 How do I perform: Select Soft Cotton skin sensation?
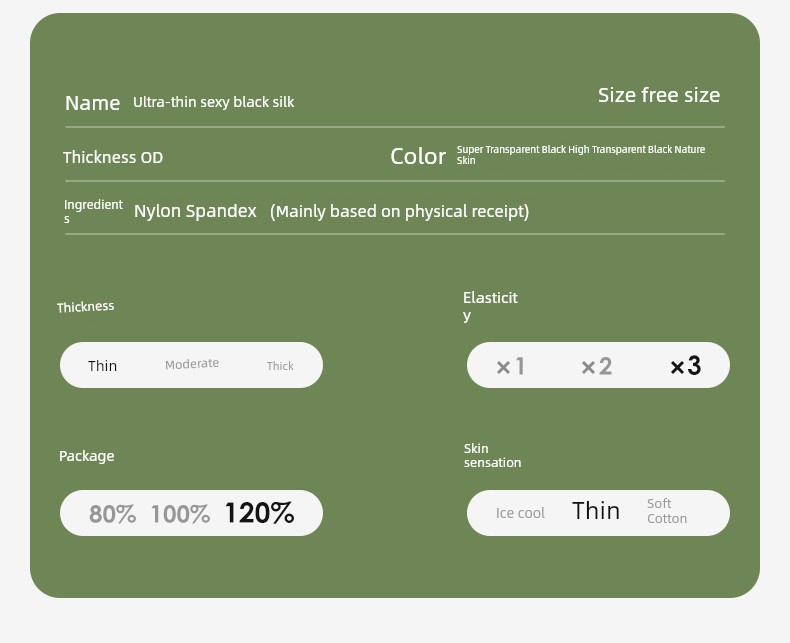point(666,511)
